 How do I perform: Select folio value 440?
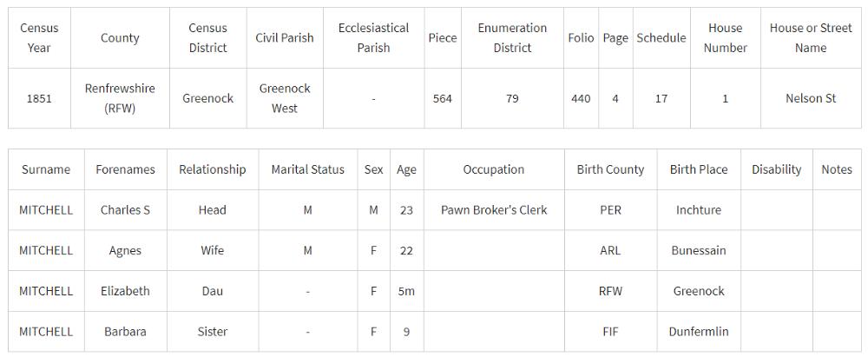point(581,98)
